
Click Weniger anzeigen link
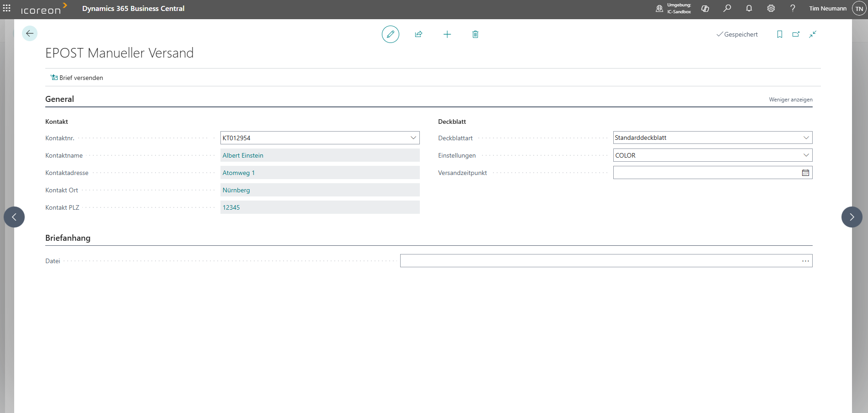coord(790,100)
